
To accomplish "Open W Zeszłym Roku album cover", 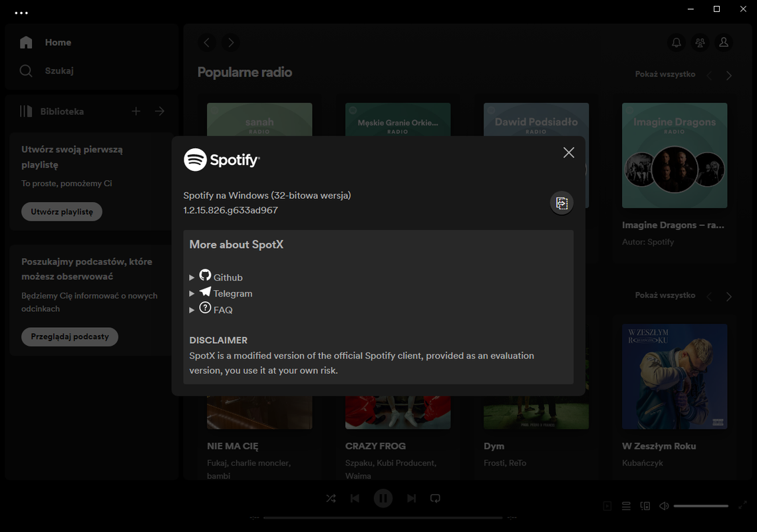I will 675,376.
